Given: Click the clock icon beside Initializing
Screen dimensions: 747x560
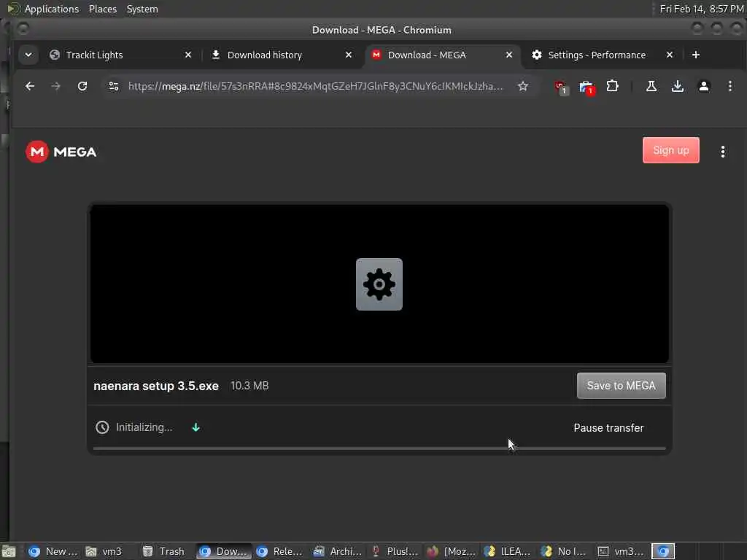Looking at the screenshot, I should (x=102, y=427).
